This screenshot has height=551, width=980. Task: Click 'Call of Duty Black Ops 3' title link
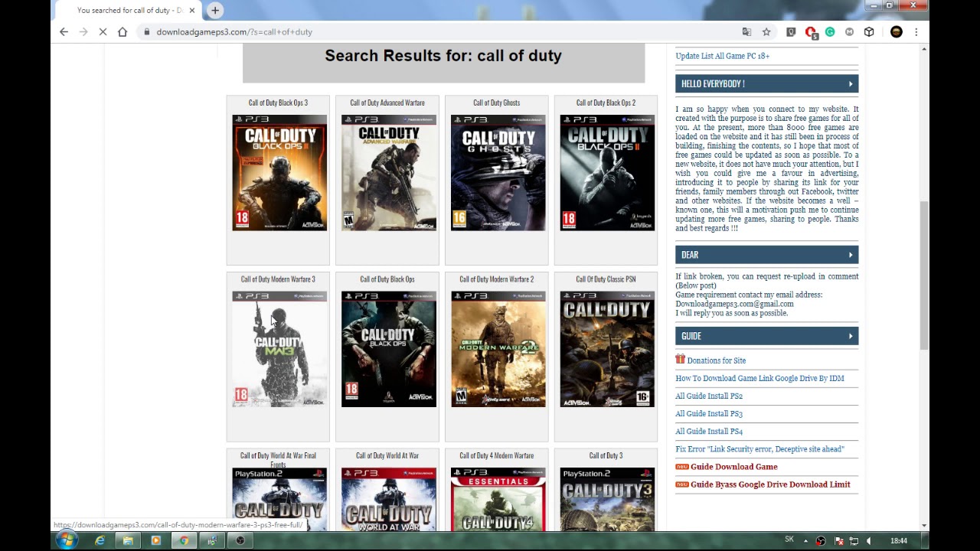[x=278, y=103]
